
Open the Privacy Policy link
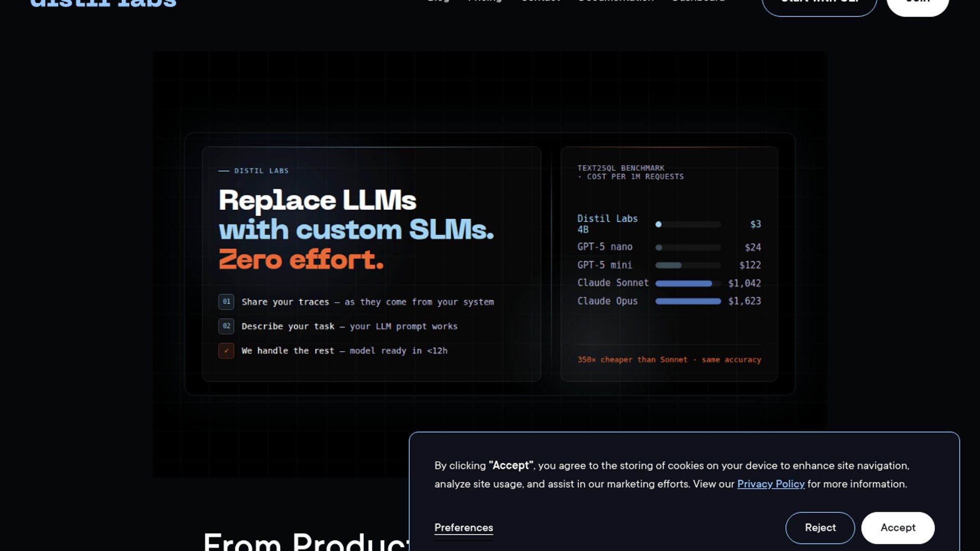click(x=770, y=484)
